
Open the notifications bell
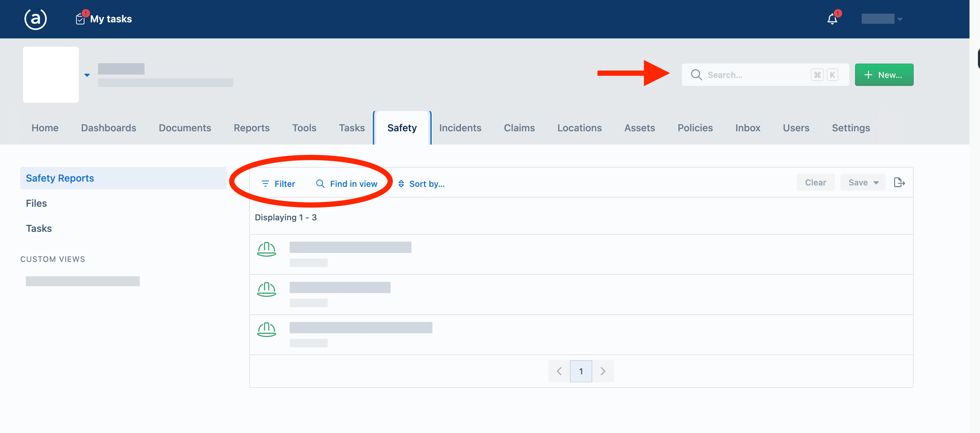tap(832, 19)
